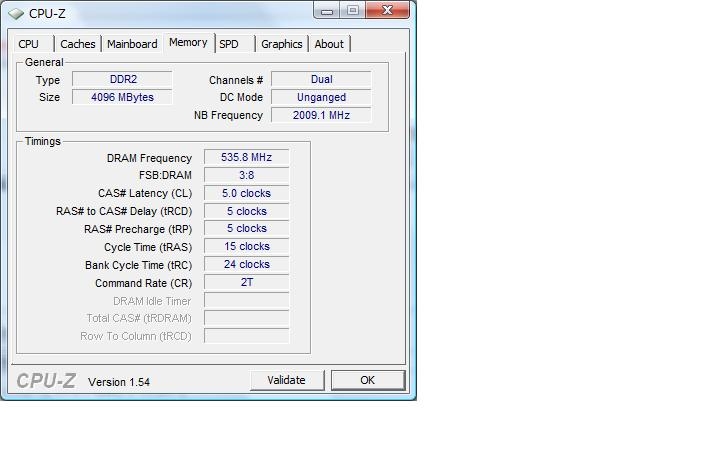Select the Memory tab
The width and height of the screenshot is (720, 450).
point(188,43)
